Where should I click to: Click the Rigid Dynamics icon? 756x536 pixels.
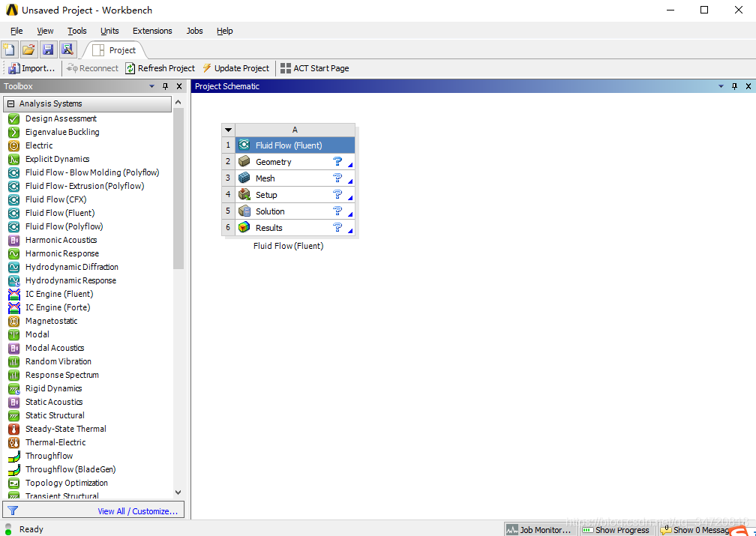[14, 388]
